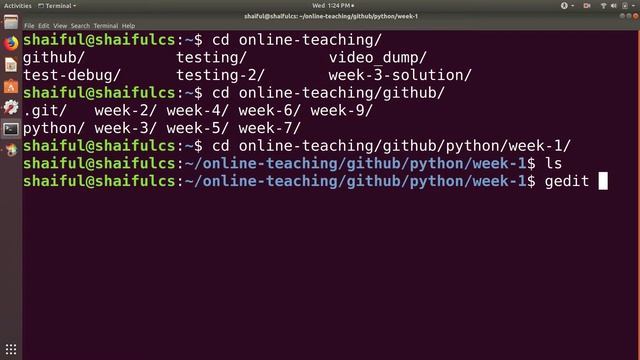Click Activities overview button

(18, 6)
